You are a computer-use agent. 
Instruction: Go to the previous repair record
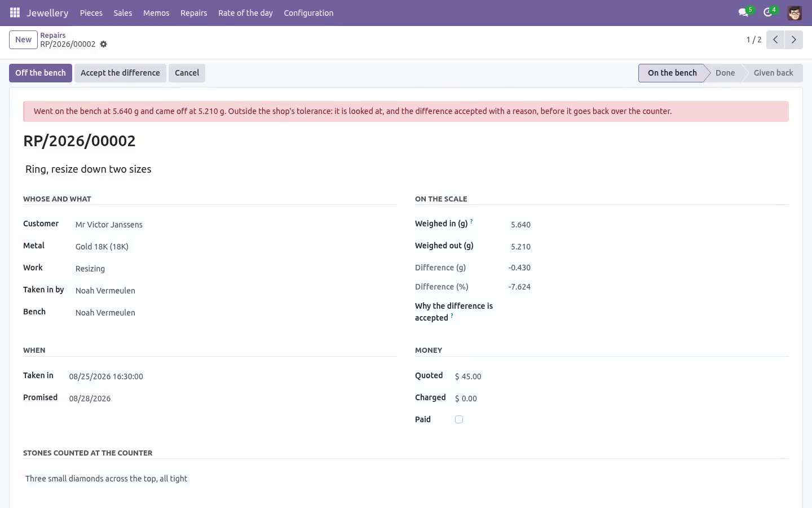[x=775, y=40]
